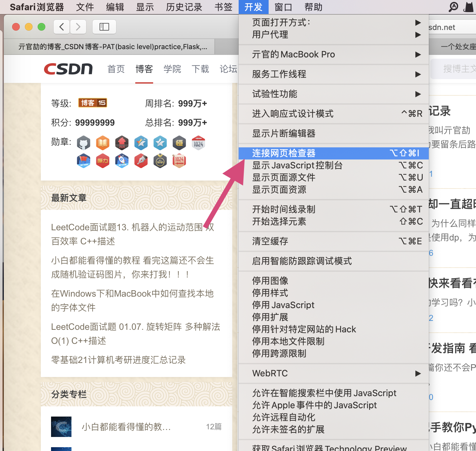This screenshot has width=476, height=451.
Task: Toggle 停用样式 option
Action: click(333, 293)
